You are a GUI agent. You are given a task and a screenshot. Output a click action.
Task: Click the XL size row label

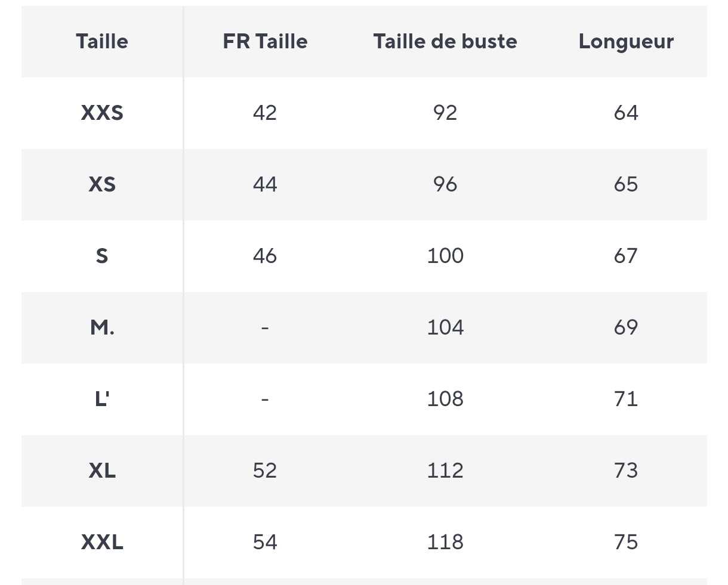pos(102,471)
